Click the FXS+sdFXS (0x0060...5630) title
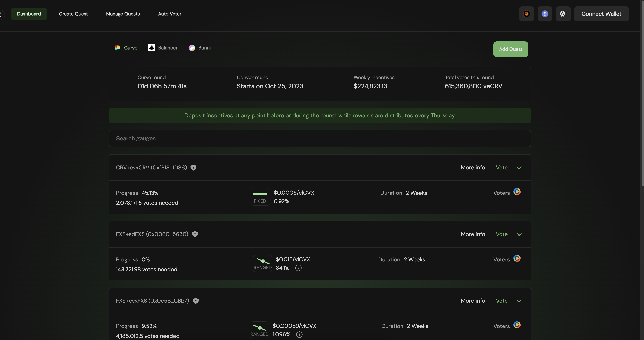The width and height of the screenshot is (644, 340). pos(152,234)
